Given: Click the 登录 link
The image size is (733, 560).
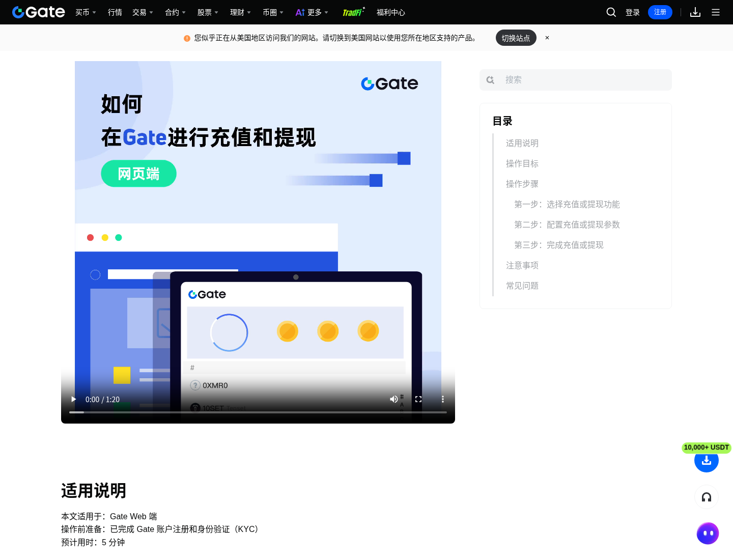Looking at the screenshot, I should [x=633, y=12].
